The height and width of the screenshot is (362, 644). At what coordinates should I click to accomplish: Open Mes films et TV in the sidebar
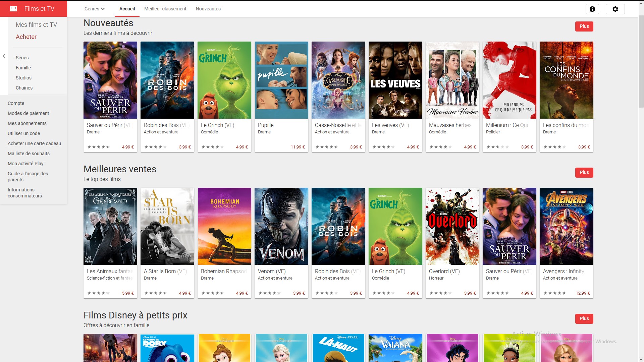pyautogui.click(x=37, y=24)
